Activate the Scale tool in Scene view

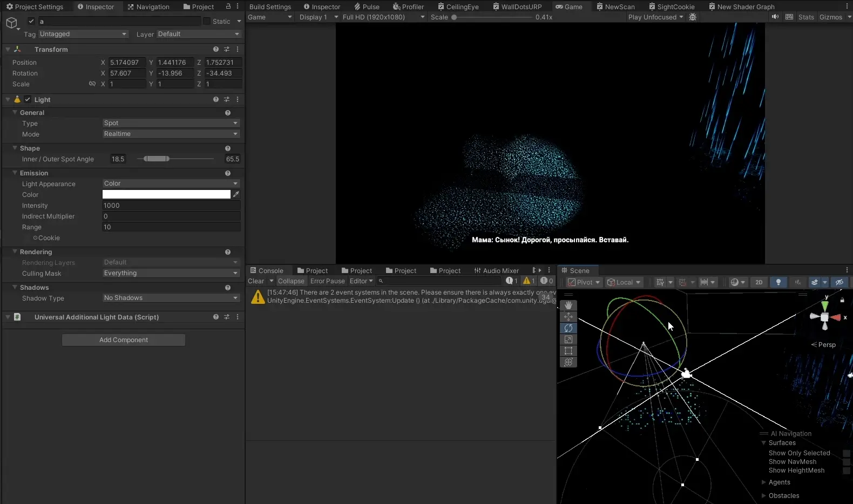point(568,339)
